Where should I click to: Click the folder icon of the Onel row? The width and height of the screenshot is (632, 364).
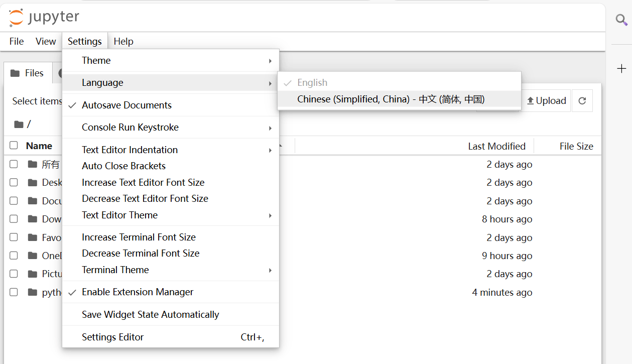tap(33, 256)
